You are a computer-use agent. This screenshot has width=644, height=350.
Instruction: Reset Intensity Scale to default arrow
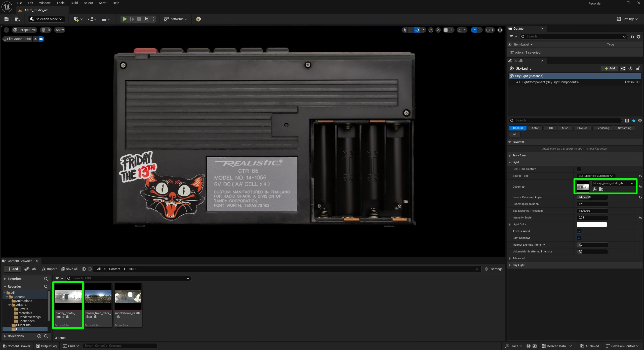[x=640, y=218]
